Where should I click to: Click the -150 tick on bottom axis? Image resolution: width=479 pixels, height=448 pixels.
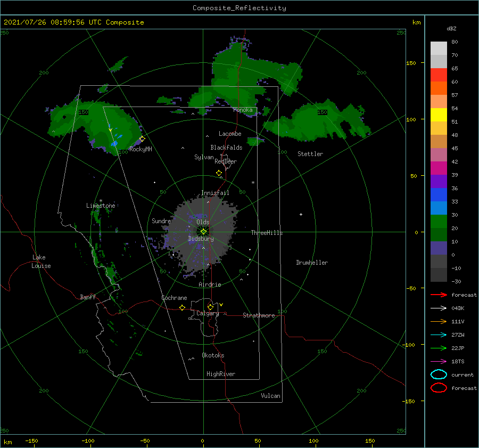tap(31, 441)
